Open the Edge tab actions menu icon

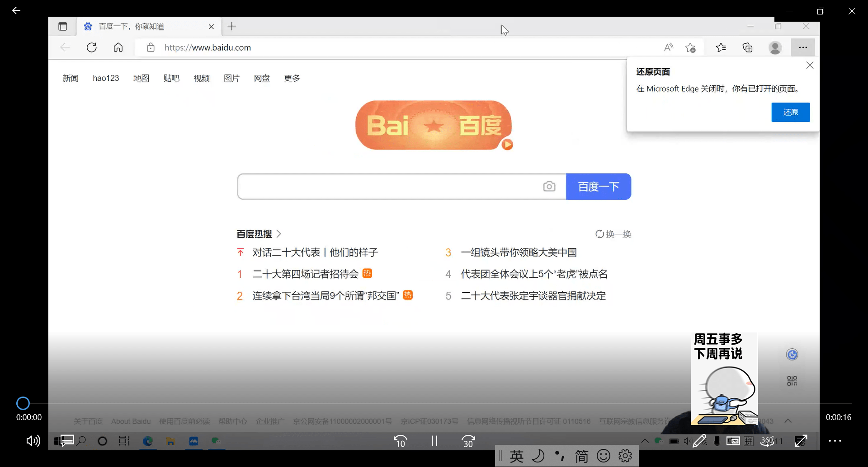63,26
